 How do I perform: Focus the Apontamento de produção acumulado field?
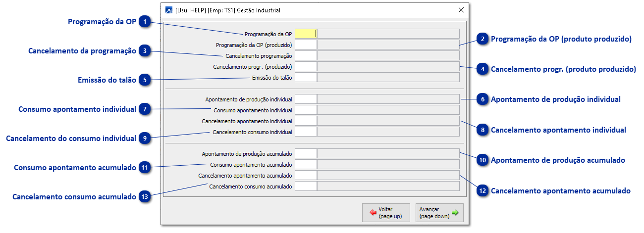pos(305,153)
